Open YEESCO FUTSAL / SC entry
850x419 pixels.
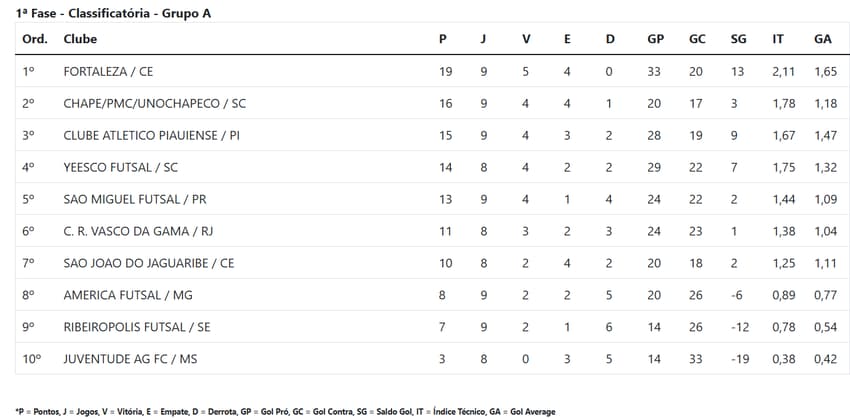click(120, 167)
